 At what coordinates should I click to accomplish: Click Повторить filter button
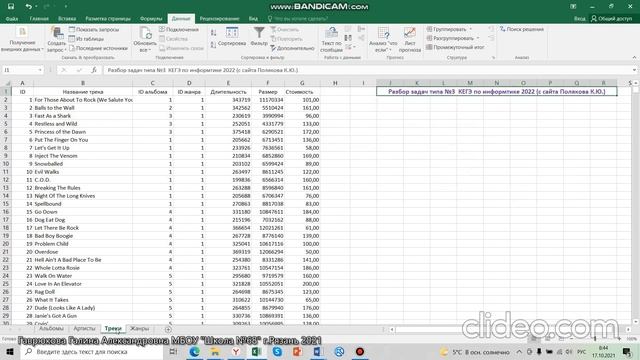(286, 39)
